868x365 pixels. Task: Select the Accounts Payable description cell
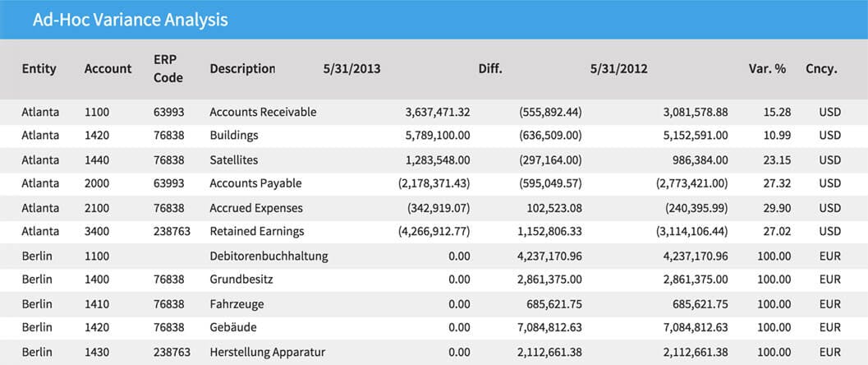point(255,183)
